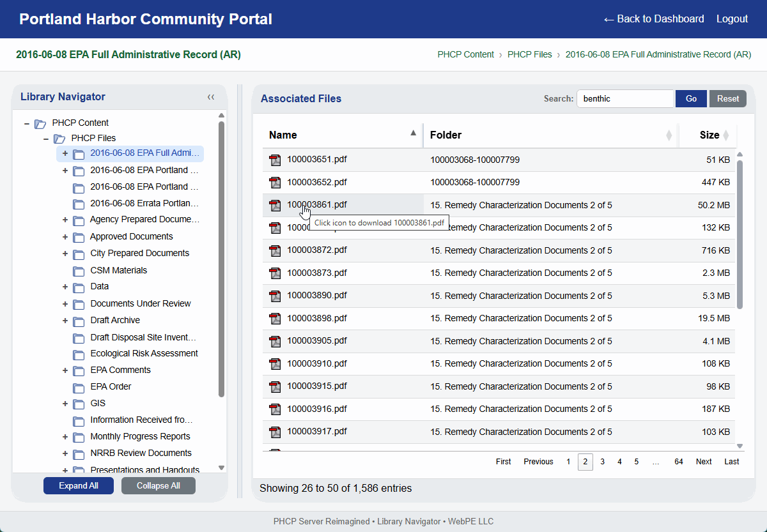Select current page 2 in pagination
This screenshot has height=532, width=767.
pos(585,462)
